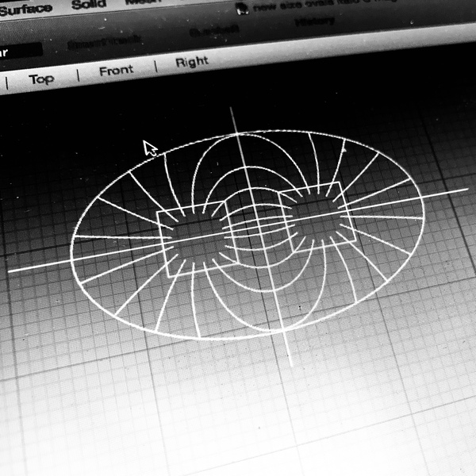Switch to the Front viewport tab
The image size is (476, 476).
tap(117, 71)
